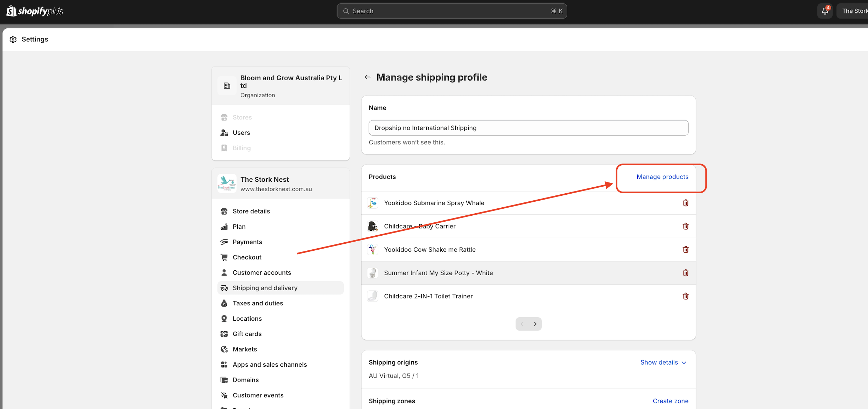
Task: Click the Apps and sales channels icon
Action: click(x=224, y=365)
